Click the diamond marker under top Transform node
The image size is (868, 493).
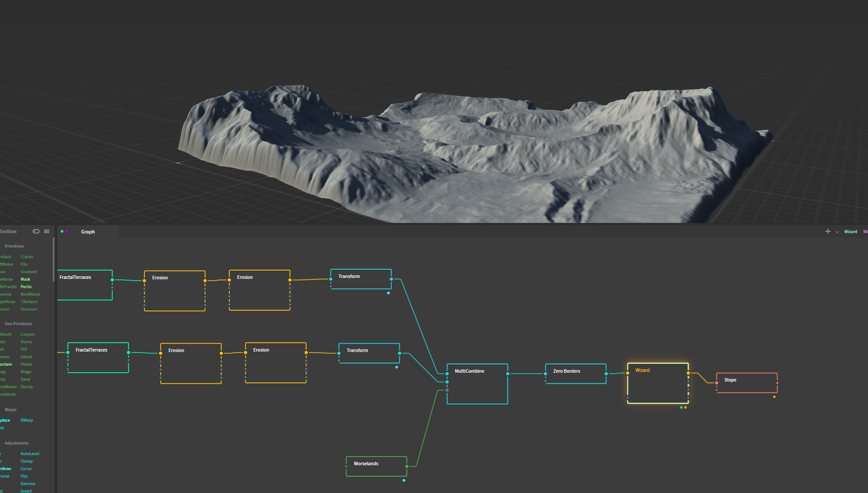click(x=388, y=293)
